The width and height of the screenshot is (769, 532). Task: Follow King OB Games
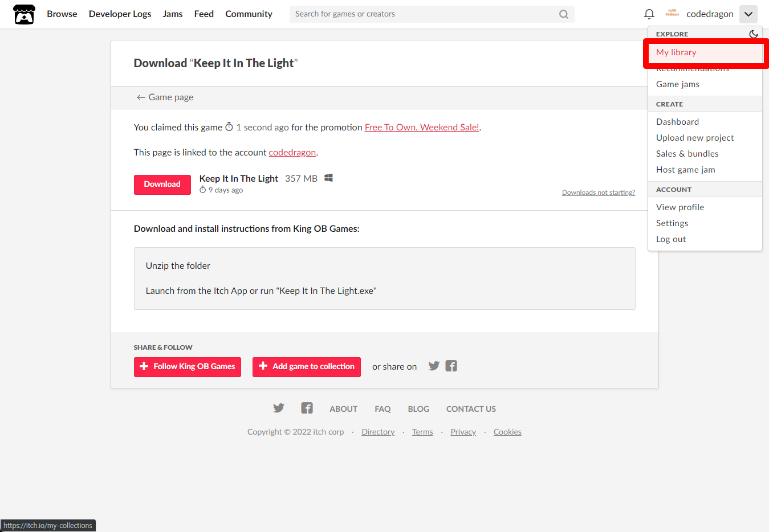[x=188, y=367]
